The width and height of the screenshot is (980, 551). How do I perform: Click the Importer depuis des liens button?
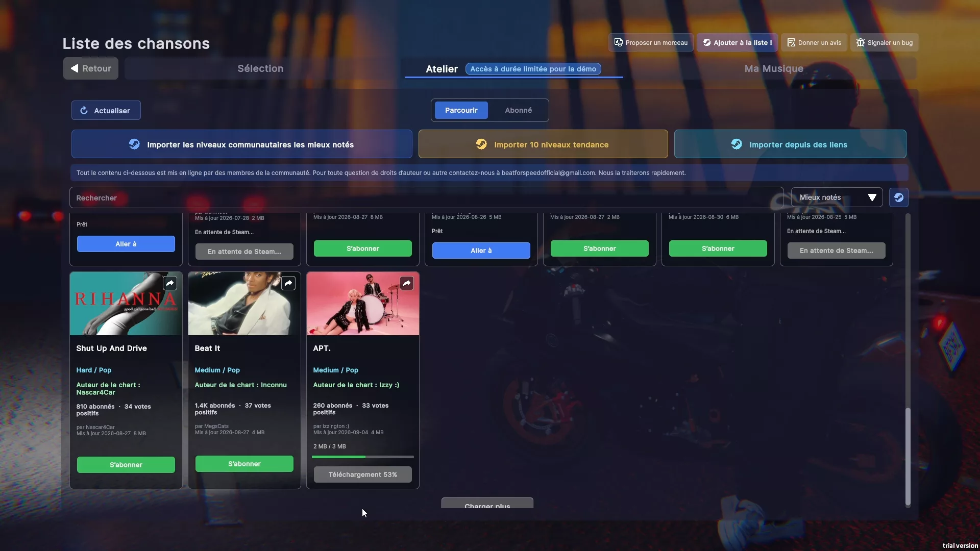tap(790, 144)
